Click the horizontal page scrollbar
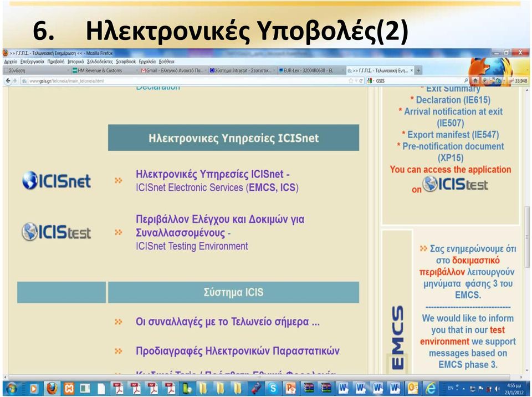The height and width of the screenshot is (397, 532). [259, 377]
